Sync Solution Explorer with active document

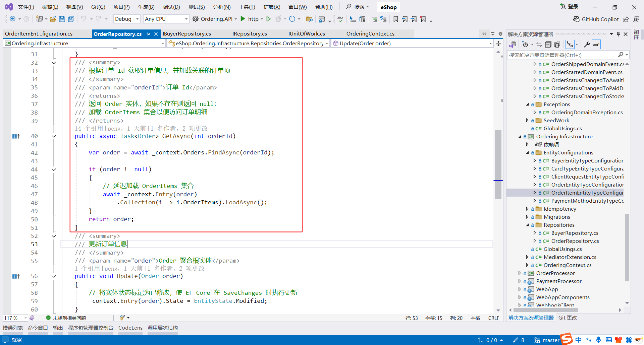point(539,44)
